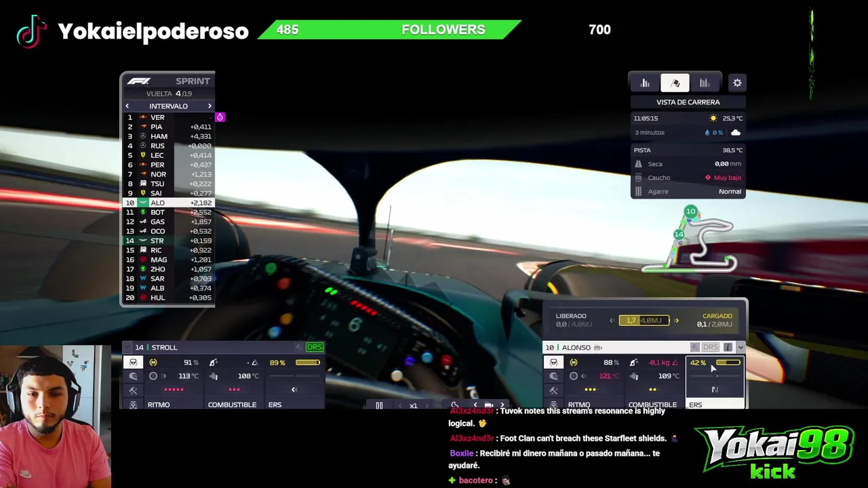Select Alonso's ERS neutral mode button
This screenshot has width=868, height=488.
714,390
